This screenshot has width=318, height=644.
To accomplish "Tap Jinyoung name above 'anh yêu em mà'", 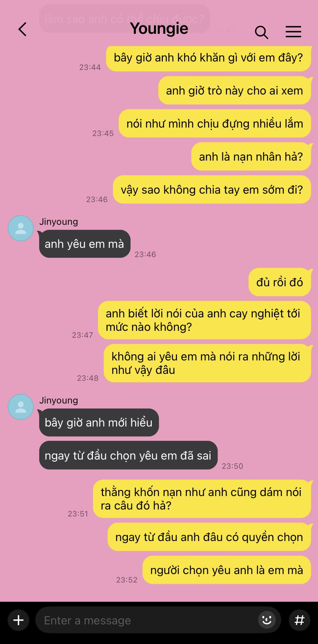I will (x=58, y=222).
